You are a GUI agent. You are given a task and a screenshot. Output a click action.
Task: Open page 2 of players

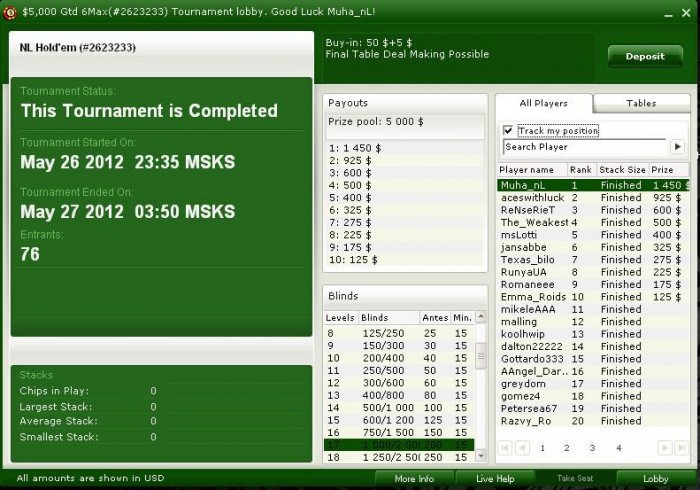(567, 448)
